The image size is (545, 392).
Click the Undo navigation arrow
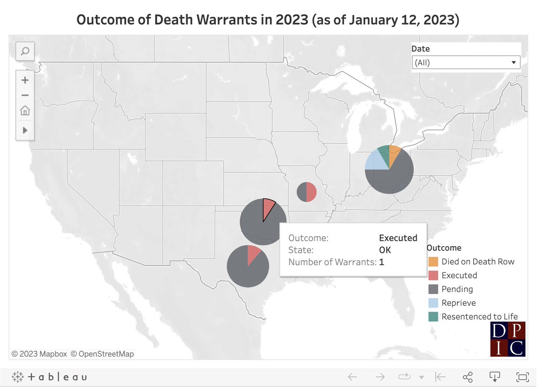[352, 377]
